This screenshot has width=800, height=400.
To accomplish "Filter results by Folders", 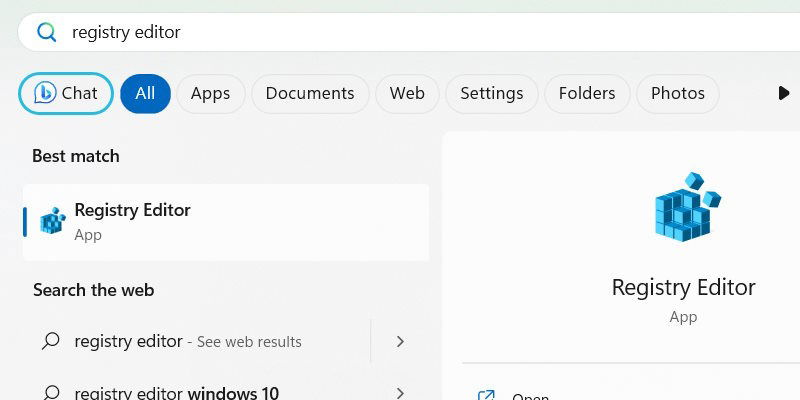I will [587, 93].
